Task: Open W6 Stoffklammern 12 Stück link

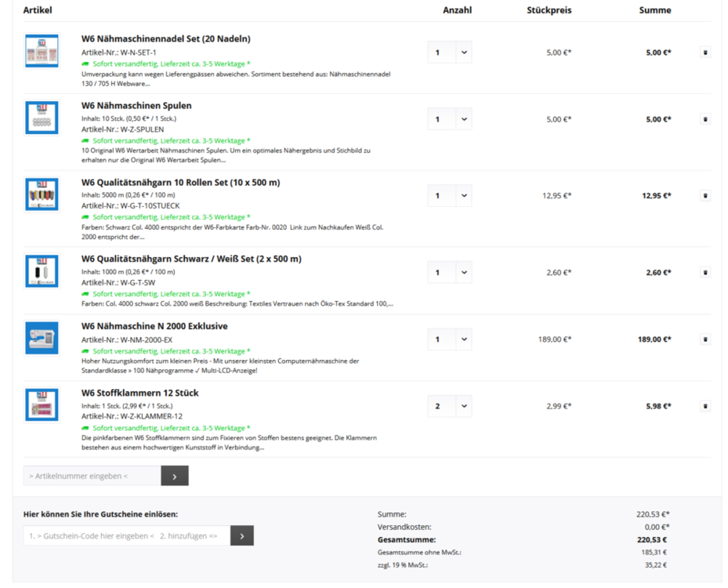Action: pos(139,393)
